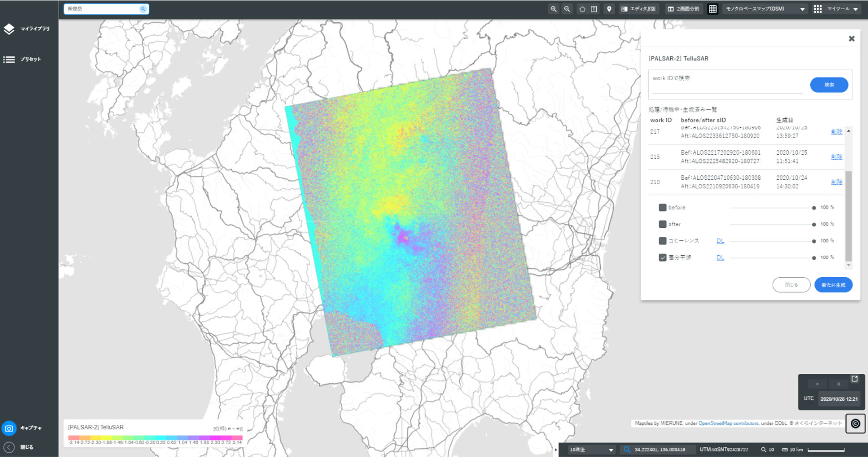Click the キャプチャ camera icon

(x=9, y=428)
